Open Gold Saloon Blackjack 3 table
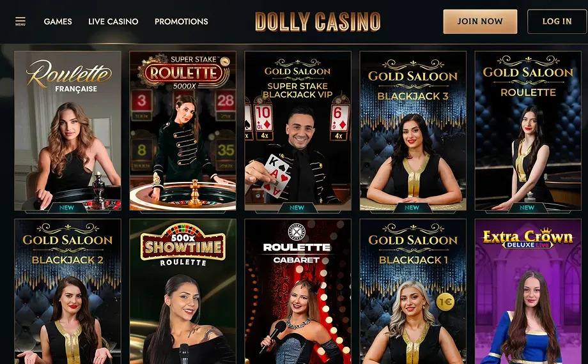This screenshot has height=364, width=588. 413,131
